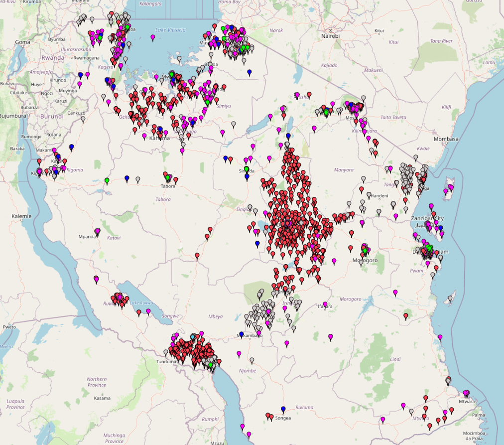The width and height of the screenshot is (504, 445).
Task: Select the blue marker at Makambako
Action: click(242, 334)
